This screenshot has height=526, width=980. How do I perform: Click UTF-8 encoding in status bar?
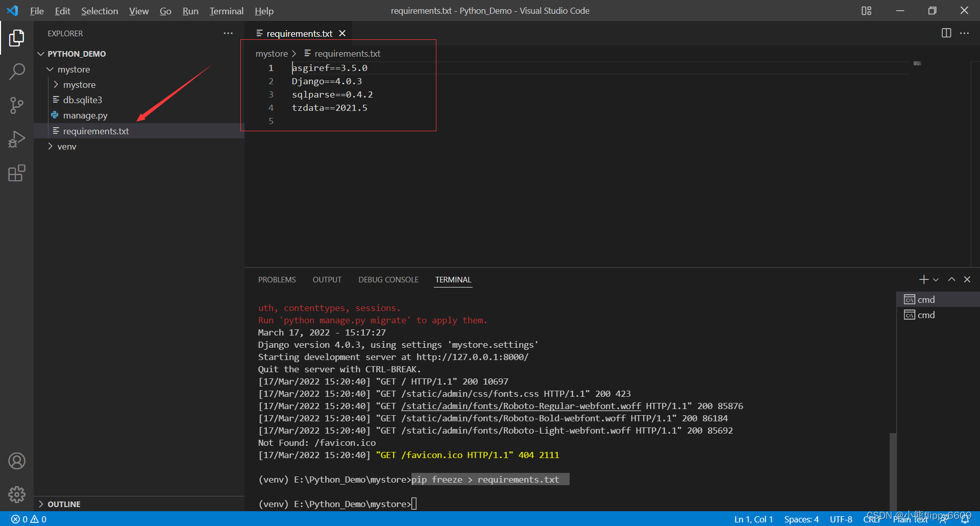point(841,519)
